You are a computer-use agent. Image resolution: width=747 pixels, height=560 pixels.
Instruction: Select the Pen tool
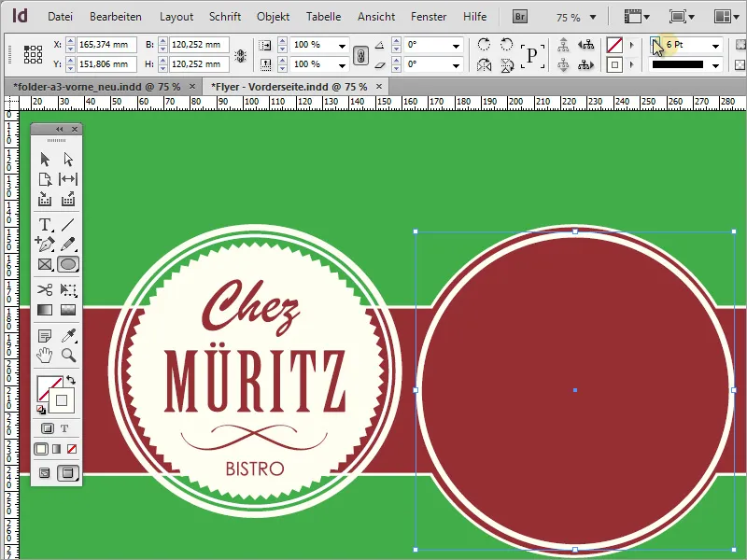pos(45,244)
